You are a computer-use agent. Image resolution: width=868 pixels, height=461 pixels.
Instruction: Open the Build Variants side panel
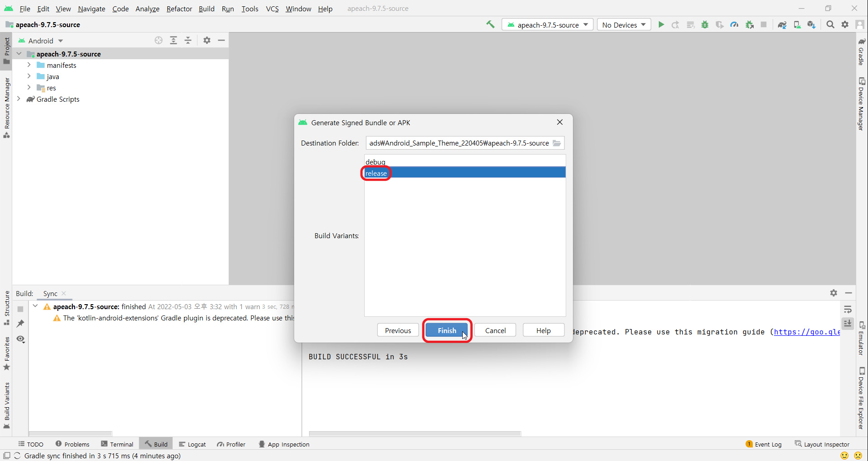click(7, 405)
